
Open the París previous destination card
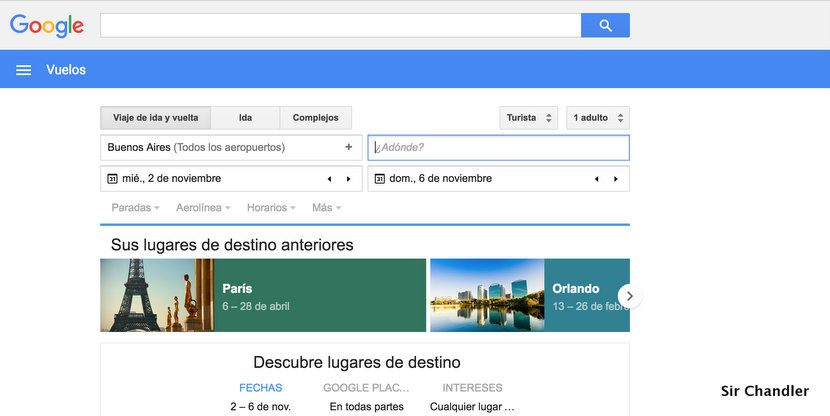click(263, 296)
